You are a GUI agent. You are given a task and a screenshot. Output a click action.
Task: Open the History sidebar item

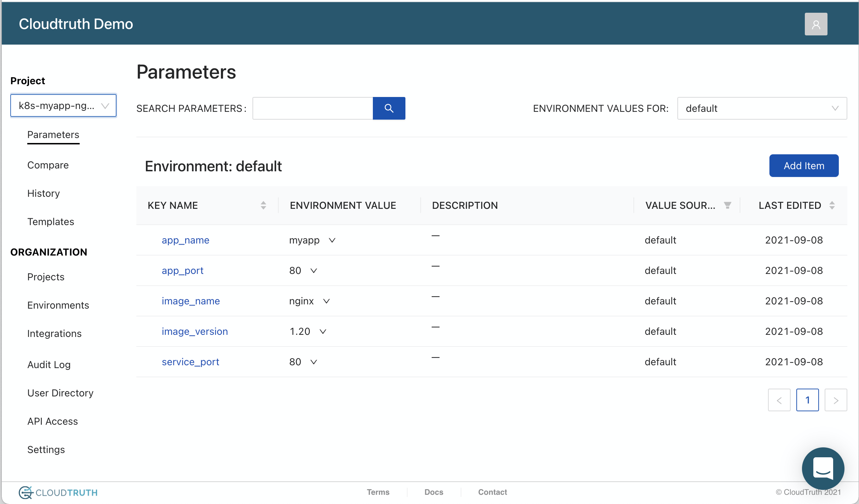coord(44,194)
